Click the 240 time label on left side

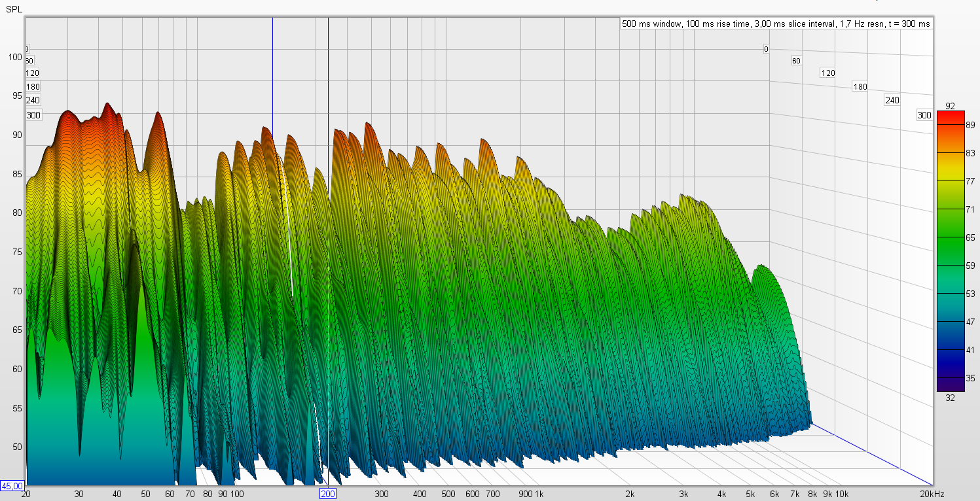(33, 100)
